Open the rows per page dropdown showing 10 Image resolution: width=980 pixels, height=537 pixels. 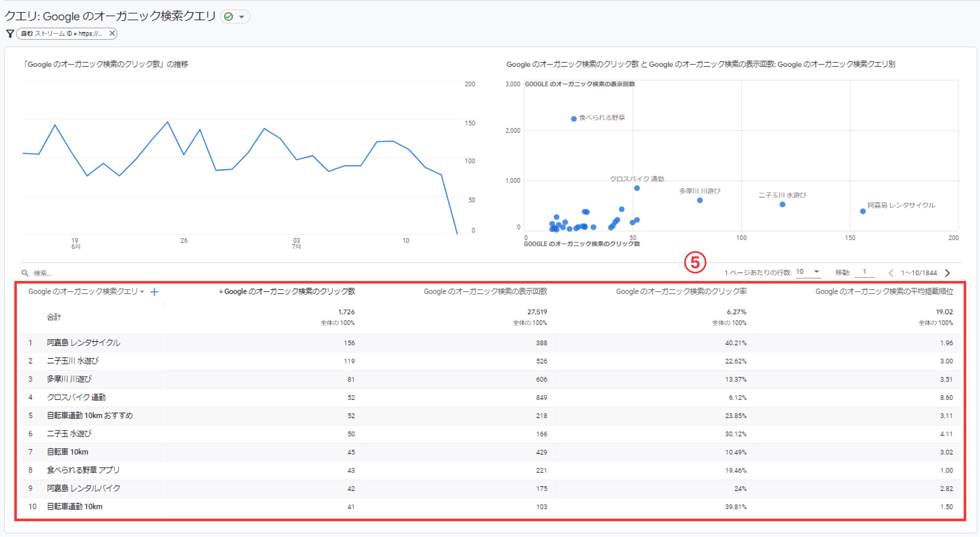[x=808, y=272]
